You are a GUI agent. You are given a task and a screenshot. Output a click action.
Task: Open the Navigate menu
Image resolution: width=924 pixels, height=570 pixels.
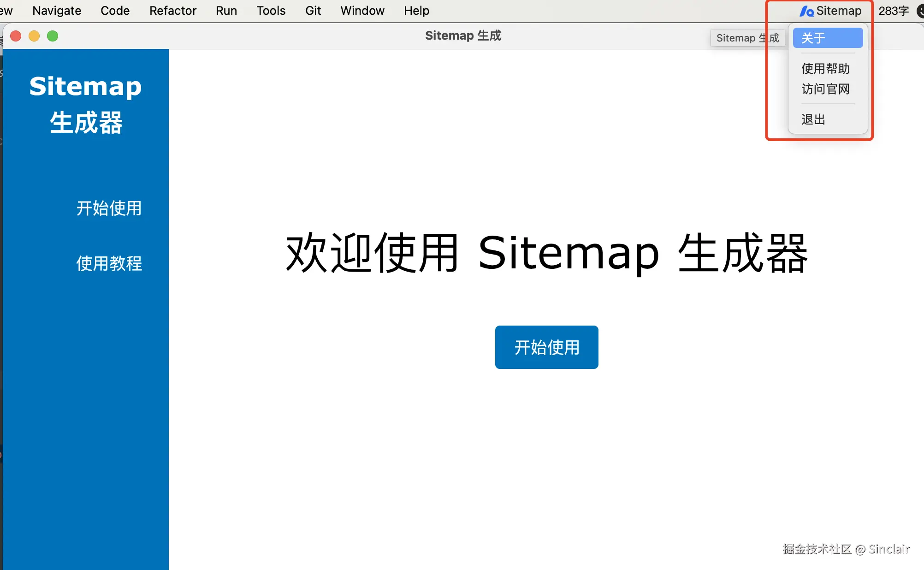[57, 11]
